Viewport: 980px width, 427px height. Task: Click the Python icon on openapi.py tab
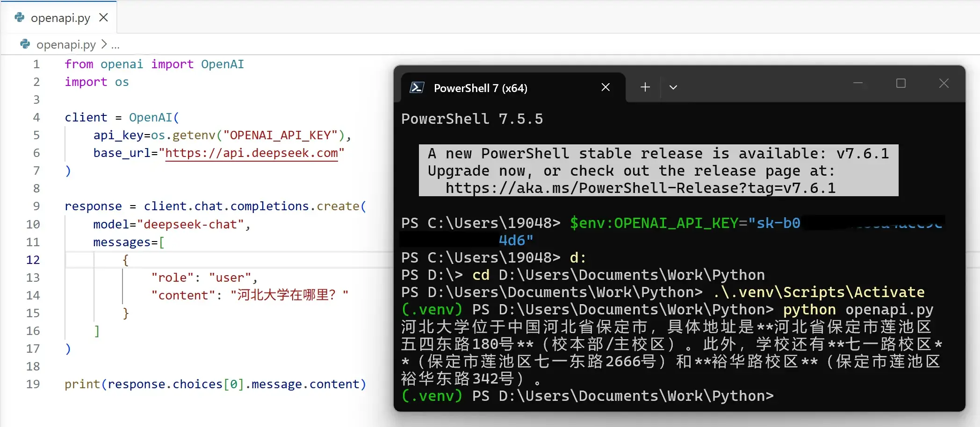[x=19, y=18]
